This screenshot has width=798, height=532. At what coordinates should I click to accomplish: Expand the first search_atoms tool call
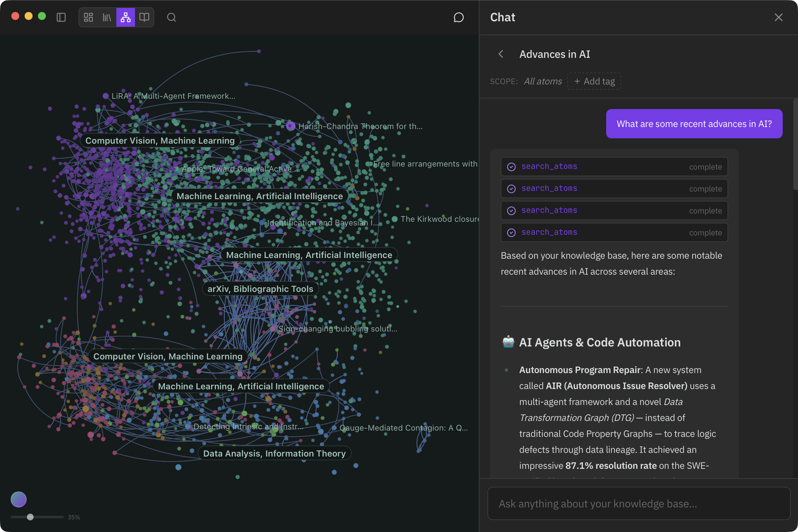click(614, 166)
